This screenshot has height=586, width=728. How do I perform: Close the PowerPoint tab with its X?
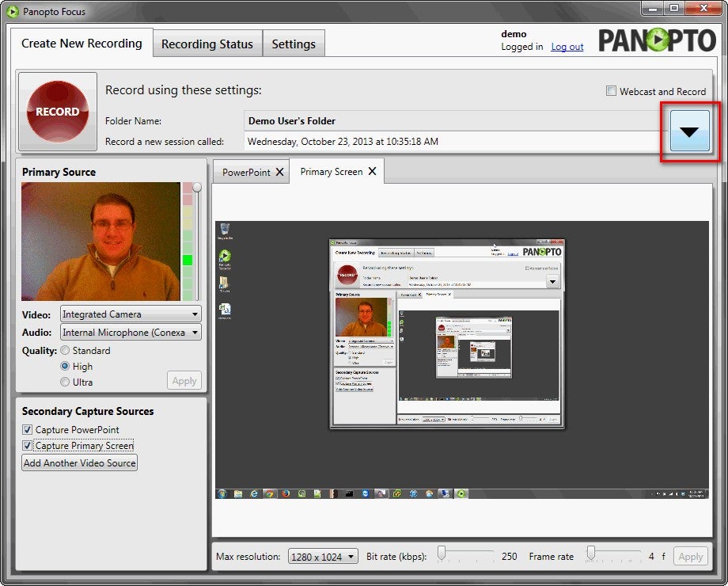point(279,172)
